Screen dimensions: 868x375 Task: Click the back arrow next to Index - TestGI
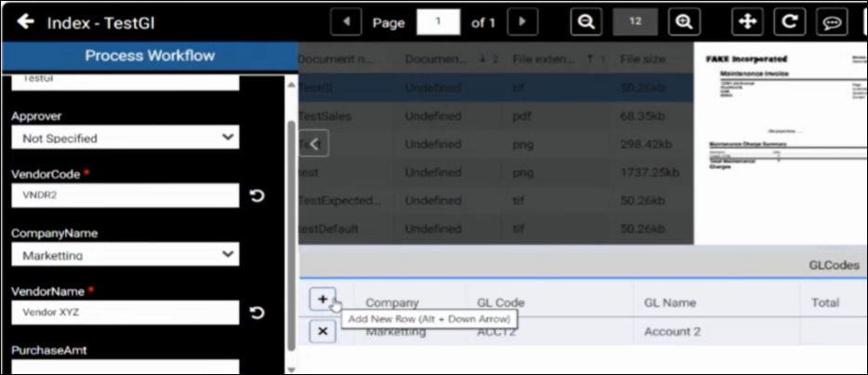(x=25, y=21)
